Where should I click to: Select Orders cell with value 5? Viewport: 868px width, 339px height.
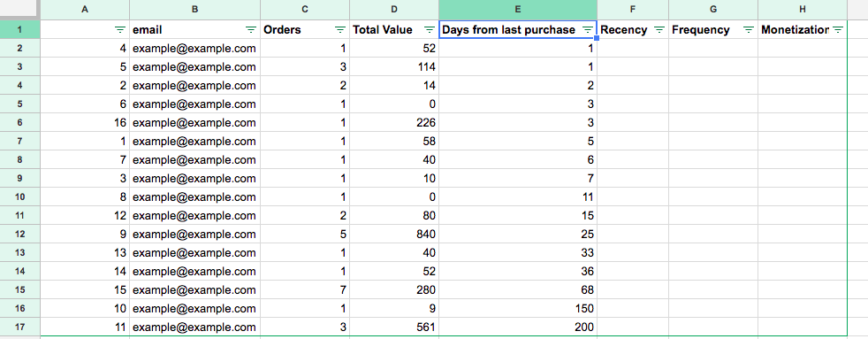point(305,234)
